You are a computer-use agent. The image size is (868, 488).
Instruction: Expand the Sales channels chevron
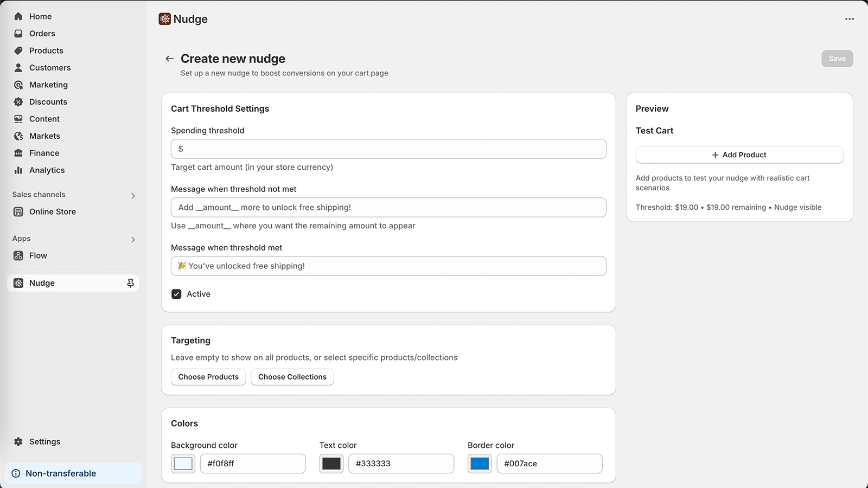pos(133,195)
